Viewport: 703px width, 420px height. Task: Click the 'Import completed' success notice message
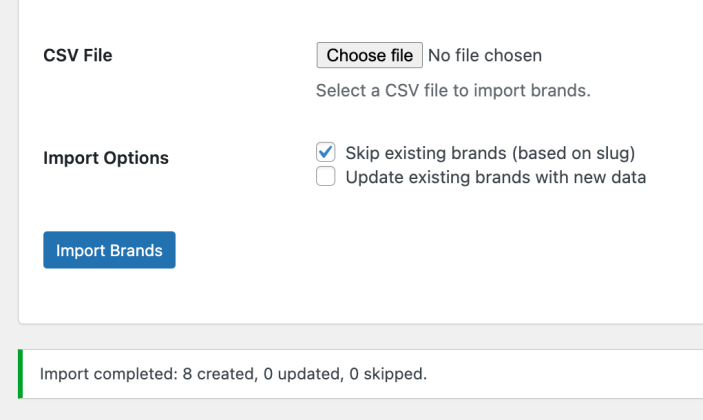coord(233,374)
